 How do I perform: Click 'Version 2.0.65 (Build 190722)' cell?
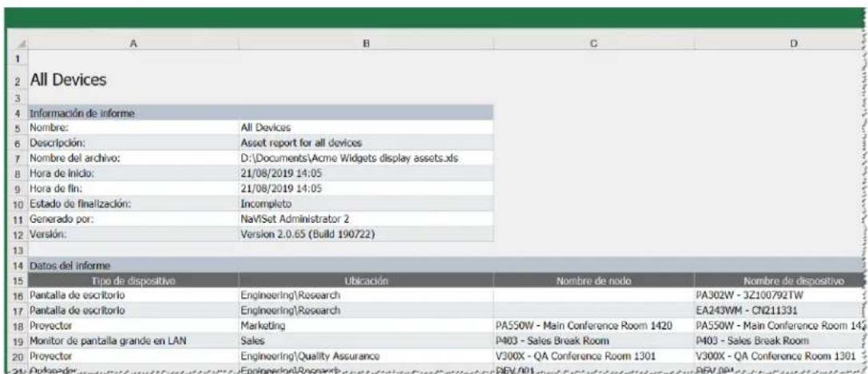point(366,234)
